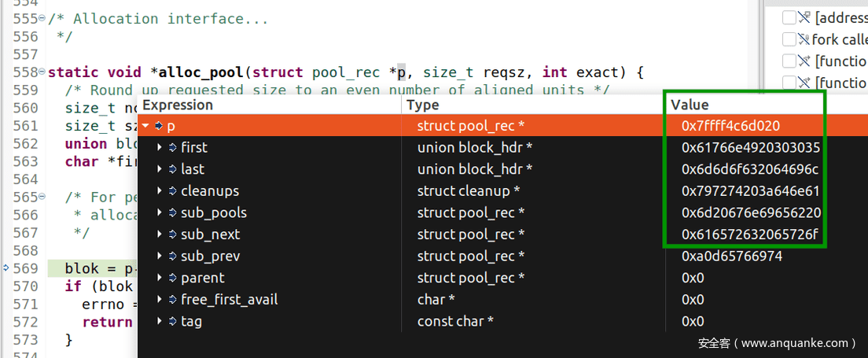Expand the parent field row
868x358 pixels.
coord(160,278)
